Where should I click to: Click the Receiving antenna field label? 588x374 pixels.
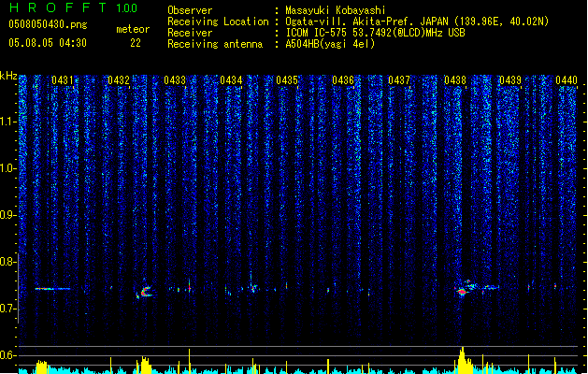215,44
